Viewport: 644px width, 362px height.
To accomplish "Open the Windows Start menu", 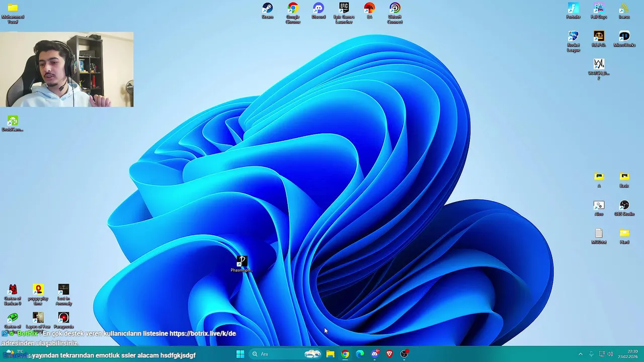I will tap(240, 354).
